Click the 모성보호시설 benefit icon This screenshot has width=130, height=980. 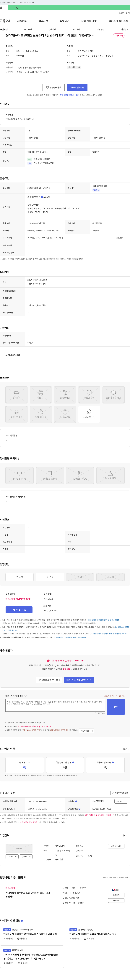[x=65, y=414]
